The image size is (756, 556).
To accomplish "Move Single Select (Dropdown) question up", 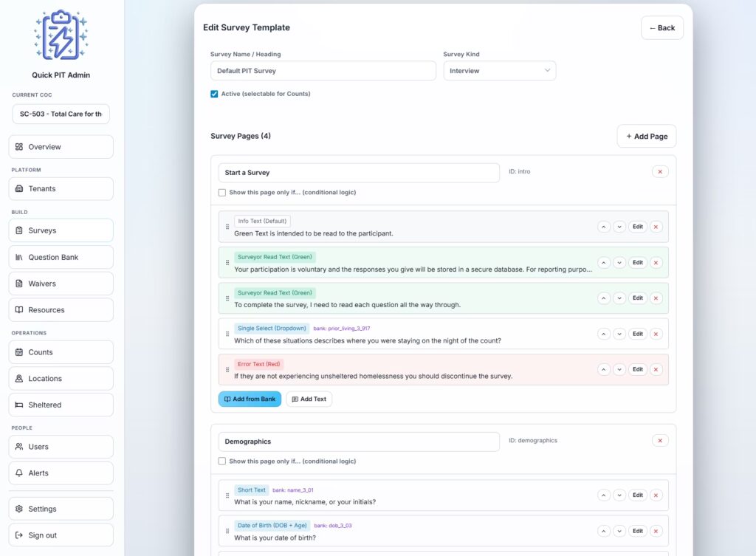I will (604, 334).
